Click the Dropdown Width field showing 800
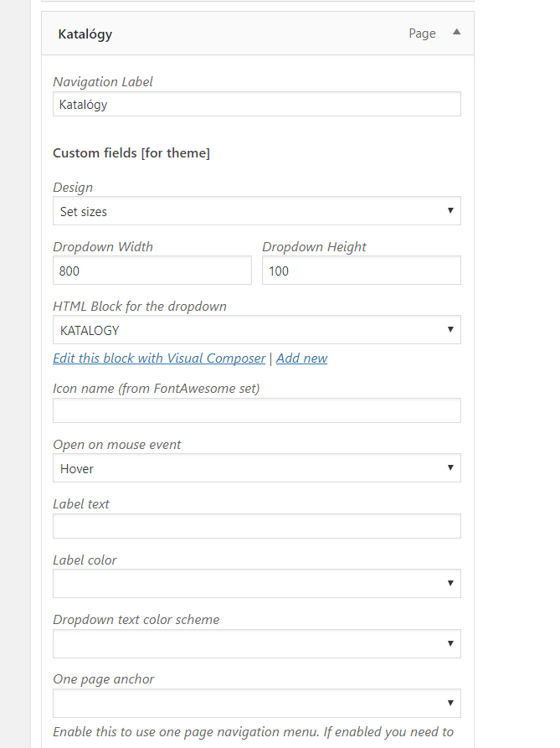This screenshot has height=748, width=560. (x=152, y=271)
